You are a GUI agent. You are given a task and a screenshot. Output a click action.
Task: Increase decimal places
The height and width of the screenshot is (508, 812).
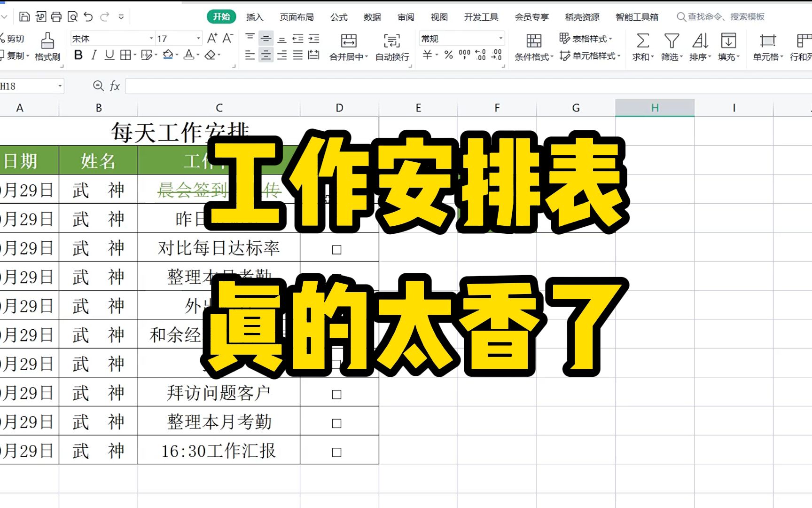[480, 55]
